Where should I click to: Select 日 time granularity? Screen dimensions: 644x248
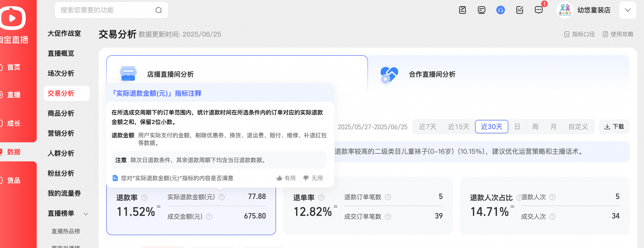(517, 127)
